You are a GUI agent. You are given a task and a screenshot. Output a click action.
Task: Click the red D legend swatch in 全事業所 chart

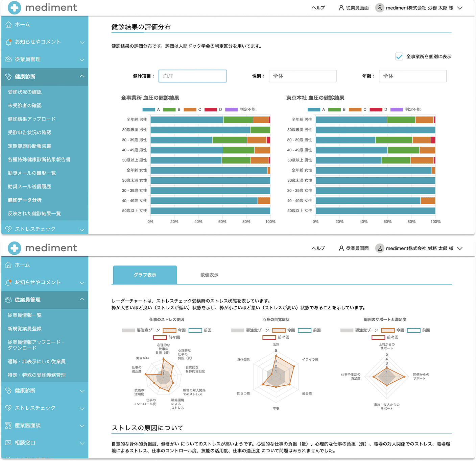(x=211, y=109)
